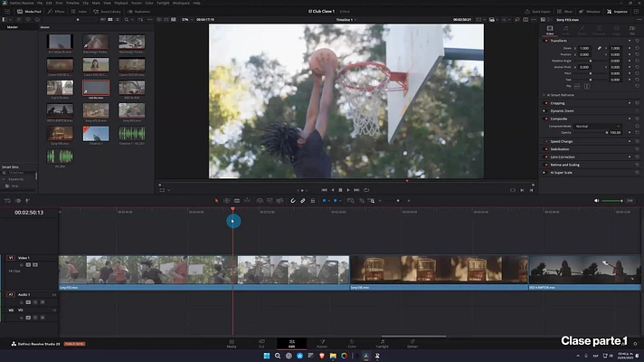Jump to first frame in viewer
Image resolution: width=644 pixels, height=362 pixels.
pyautogui.click(x=324, y=190)
